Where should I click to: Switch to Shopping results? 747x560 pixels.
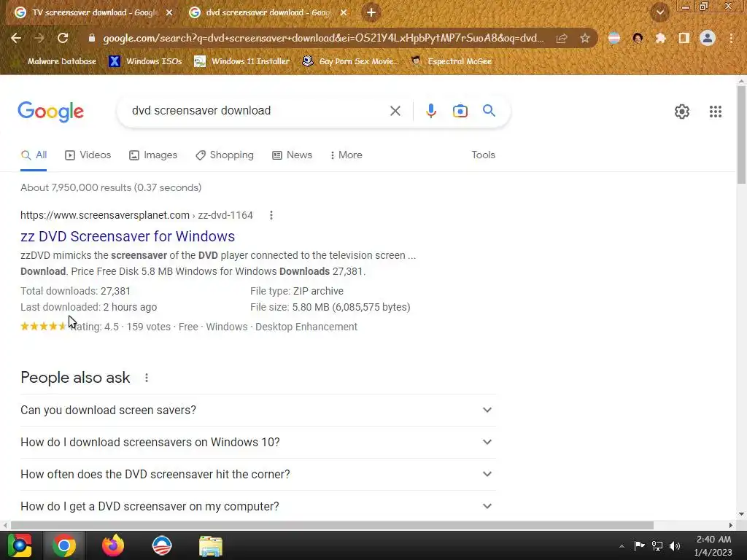225,155
